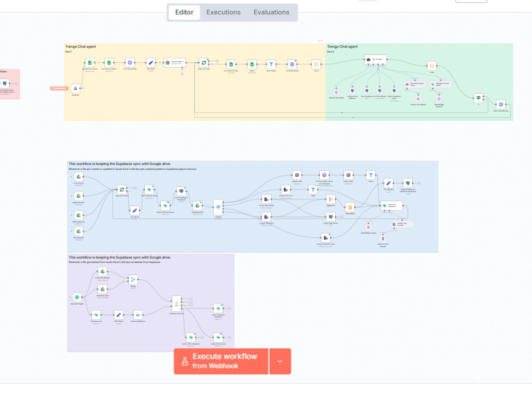Select the HTTP Request globe node after the two Sheets nodes
This screenshot has width=532, height=399.
[x=130, y=63]
